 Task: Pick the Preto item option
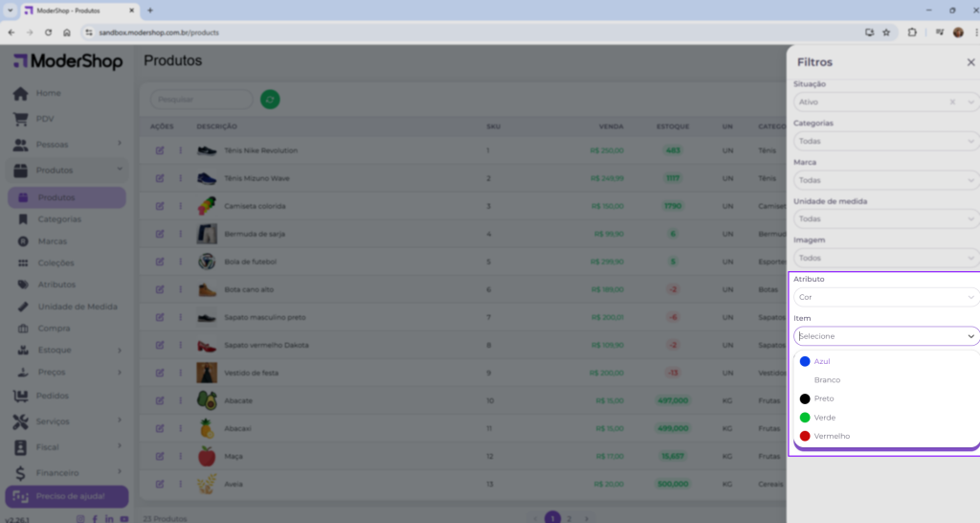(823, 398)
